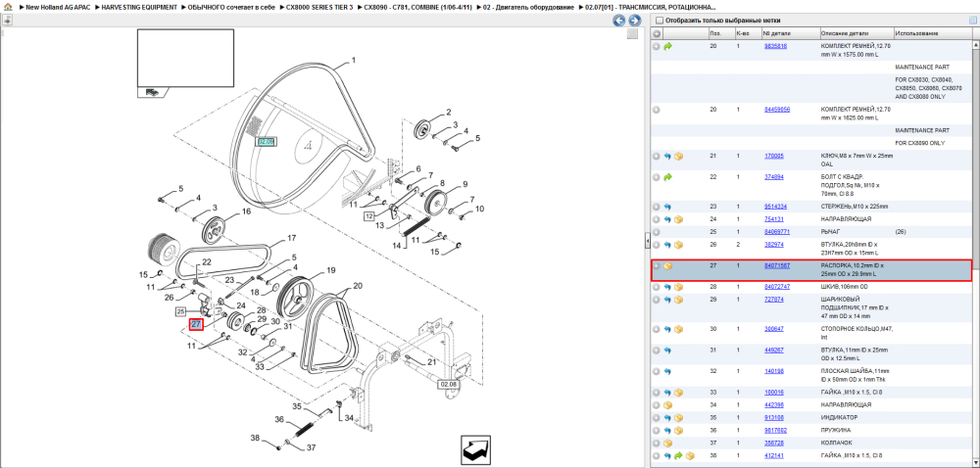Click package box icon in row 24
This screenshot has width=980, height=468.
coord(678,219)
